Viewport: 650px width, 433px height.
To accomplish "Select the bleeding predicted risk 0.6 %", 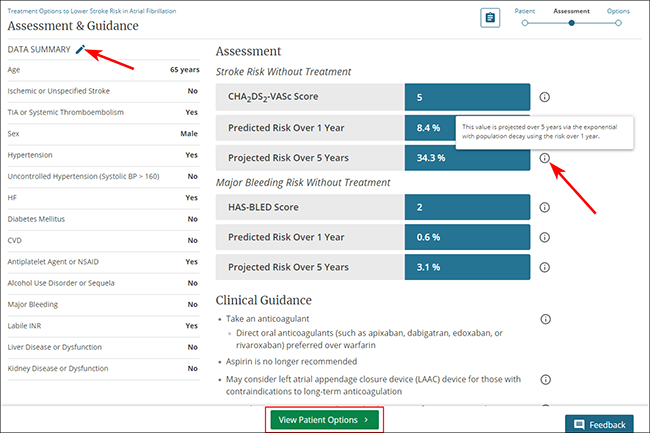I will pos(467,237).
